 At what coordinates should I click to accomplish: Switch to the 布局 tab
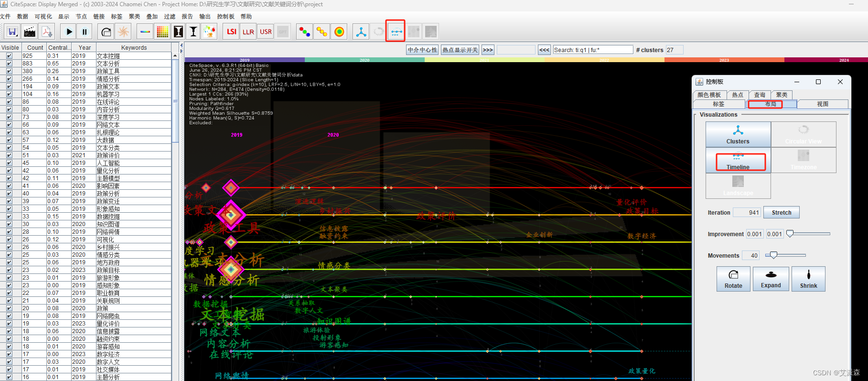[771, 104]
